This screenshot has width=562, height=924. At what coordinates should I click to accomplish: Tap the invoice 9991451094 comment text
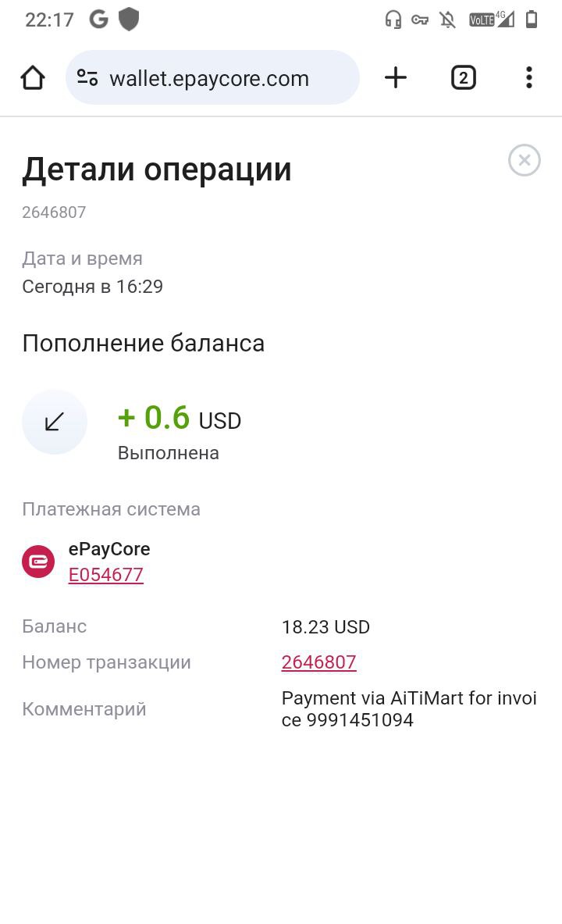click(409, 709)
